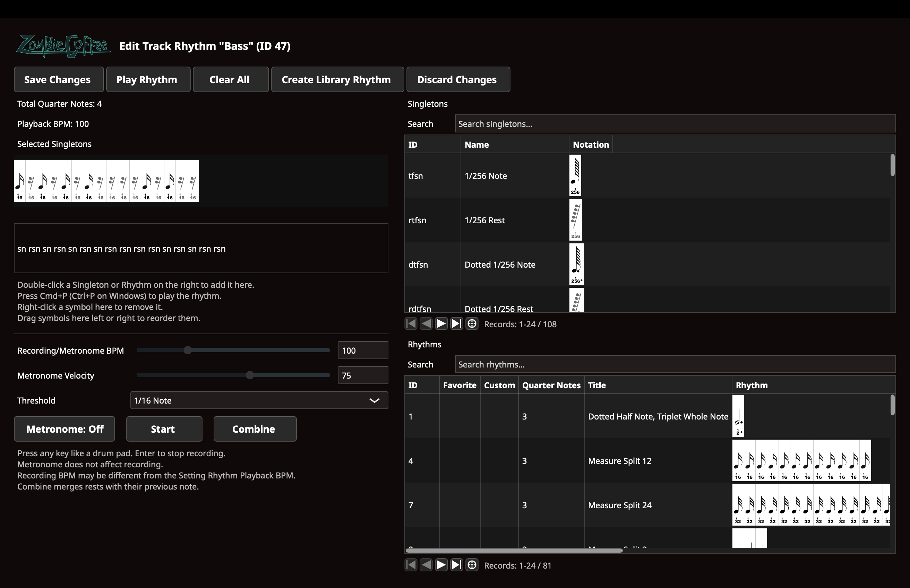Select the last sixteenth rest in Selected Singletons

point(193,181)
